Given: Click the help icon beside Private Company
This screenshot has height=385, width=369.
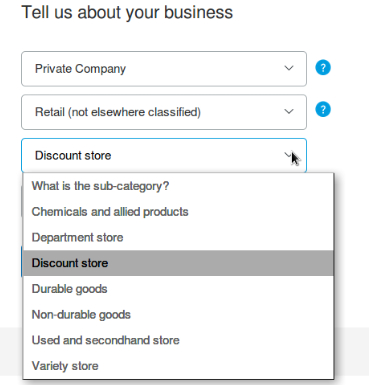Looking at the screenshot, I should pyautogui.click(x=323, y=68).
